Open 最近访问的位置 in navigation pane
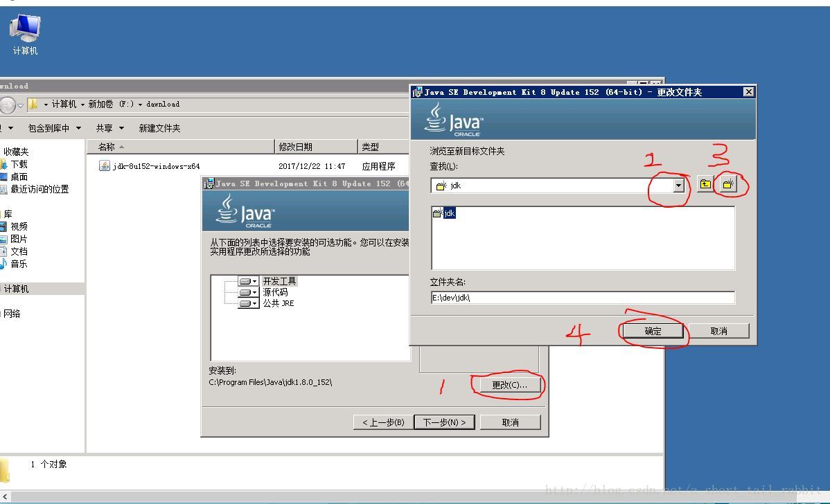This screenshot has width=830, height=504. 39,189
